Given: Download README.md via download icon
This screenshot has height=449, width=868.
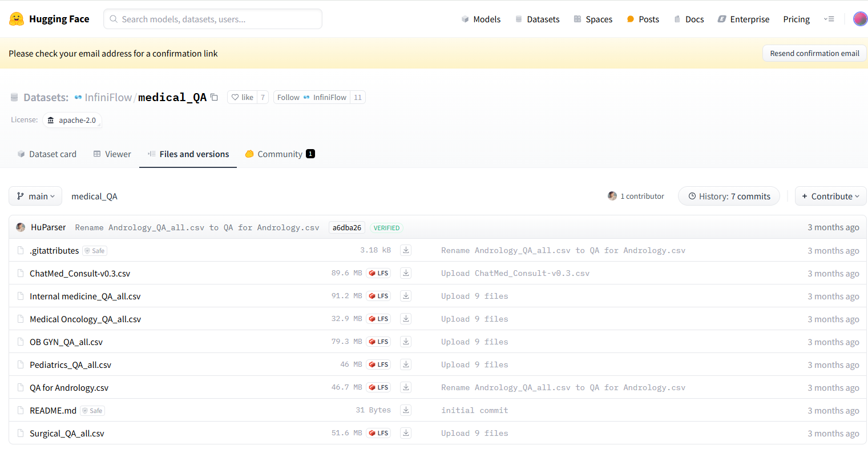Looking at the screenshot, I should (406, 410).
